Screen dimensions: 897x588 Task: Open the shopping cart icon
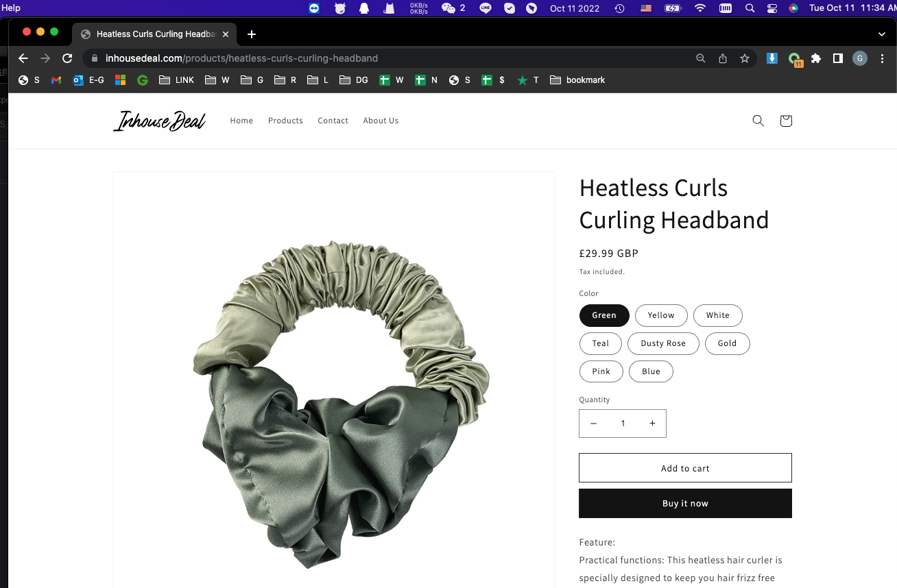pos(786,121)
